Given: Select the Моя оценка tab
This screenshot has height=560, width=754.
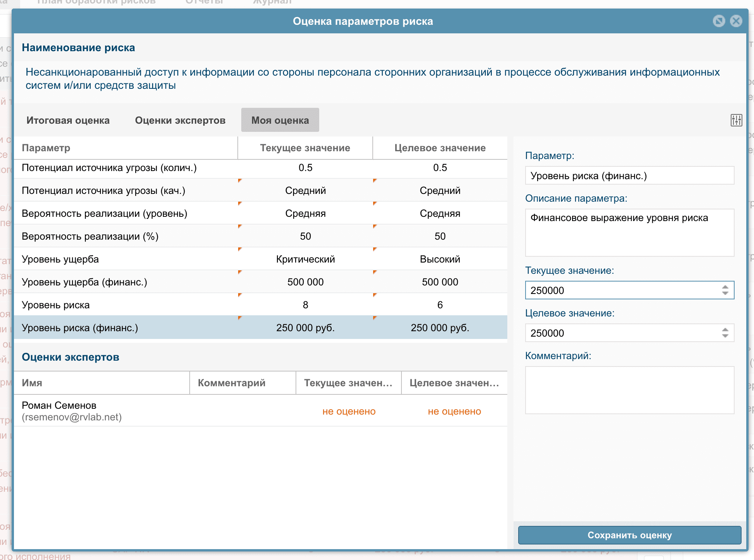Looking at the screenshot, I should click(x=280, y=120).
